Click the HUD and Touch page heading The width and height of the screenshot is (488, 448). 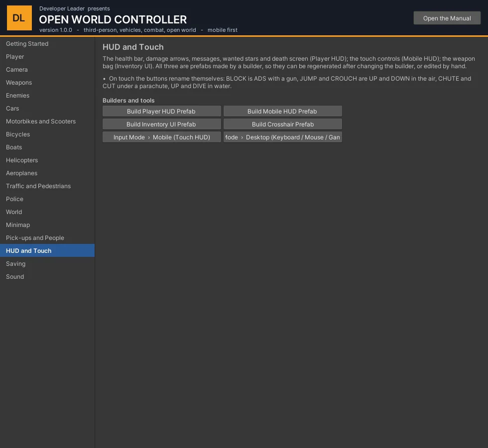point(133,47)
